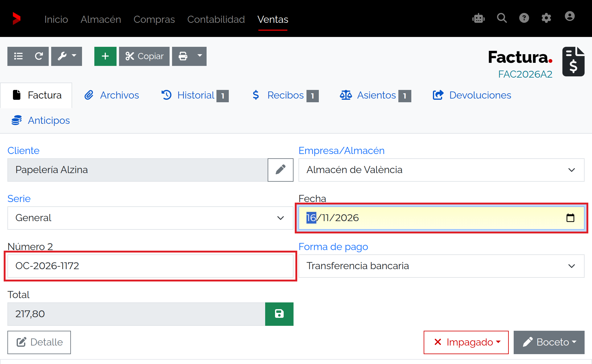Open the Boceto state dropdown

[x=549, y=342]
